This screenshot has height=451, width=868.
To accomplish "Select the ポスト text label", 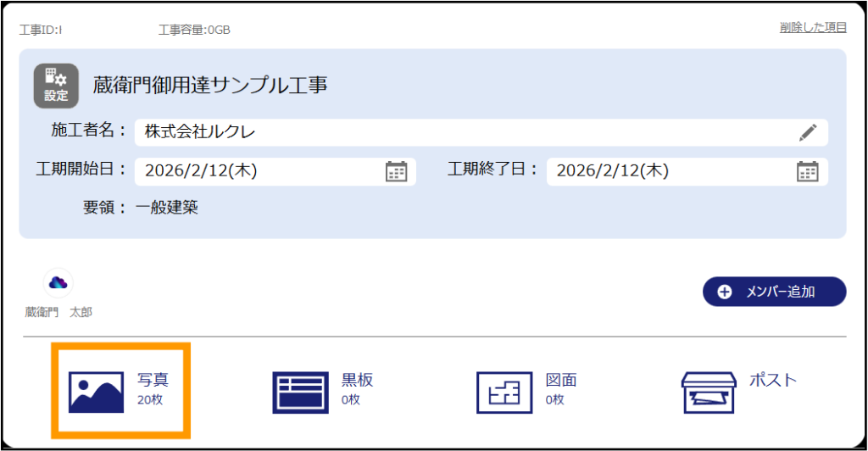I will point(773,380).
